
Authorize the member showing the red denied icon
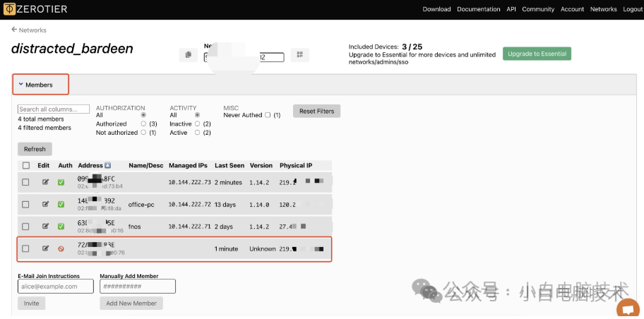pyautogui.click(x=61, y=248)
